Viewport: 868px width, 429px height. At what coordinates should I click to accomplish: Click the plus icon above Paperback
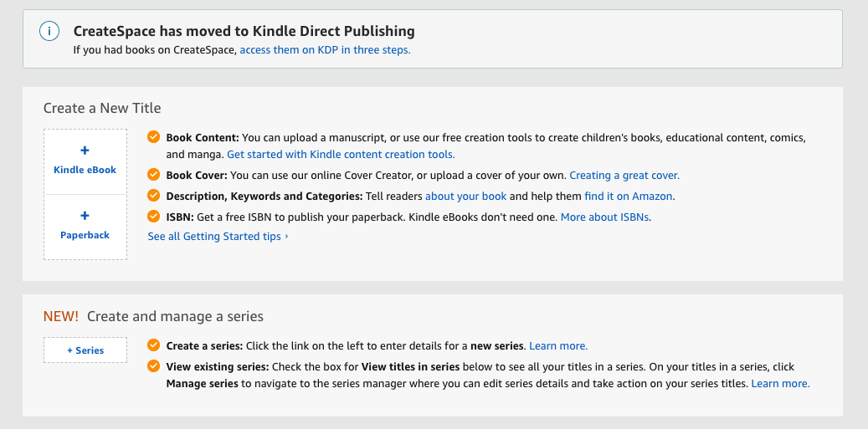tap(85, 216)
